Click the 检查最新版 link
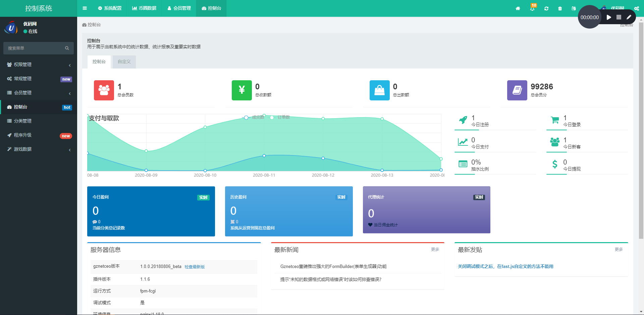 click(x=195, y=267)
